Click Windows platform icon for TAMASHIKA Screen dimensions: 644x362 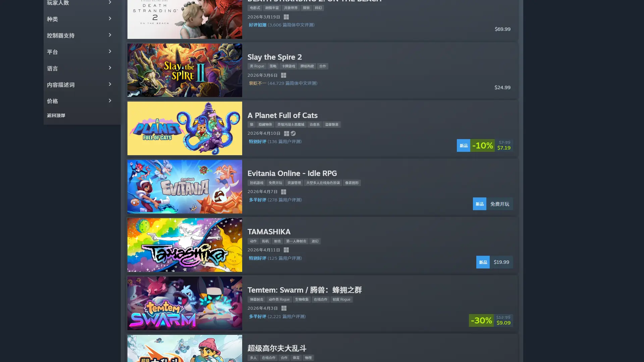[x=286, y=250]
